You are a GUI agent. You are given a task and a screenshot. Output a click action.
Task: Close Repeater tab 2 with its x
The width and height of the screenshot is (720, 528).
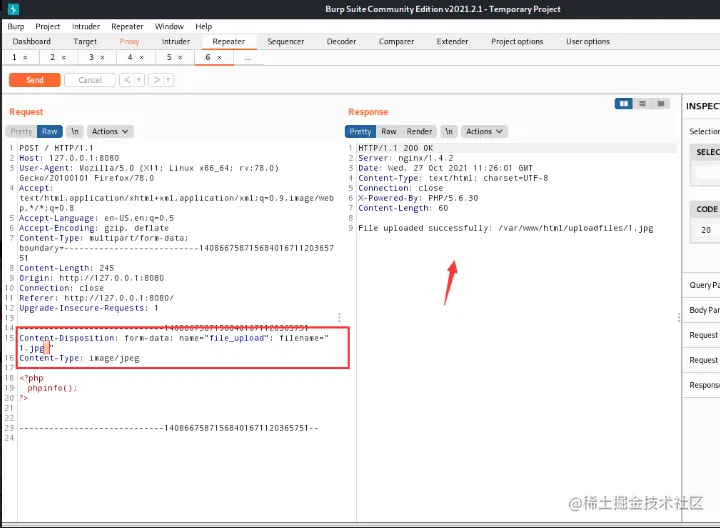64,57
